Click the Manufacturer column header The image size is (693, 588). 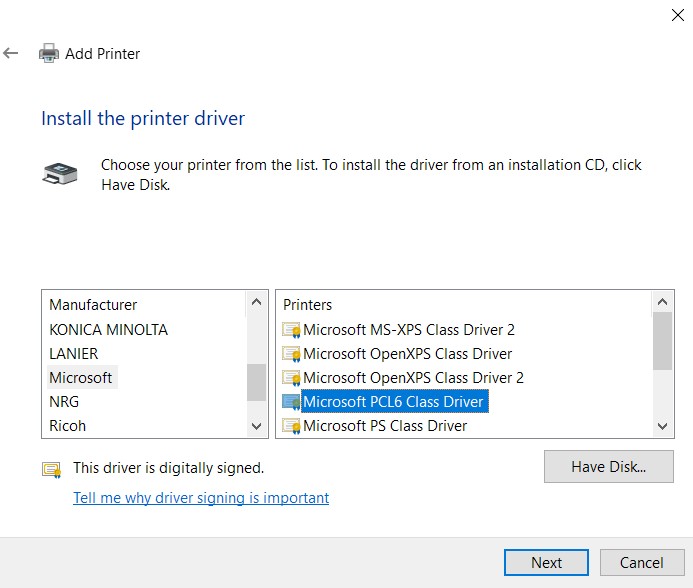(93, 305)
